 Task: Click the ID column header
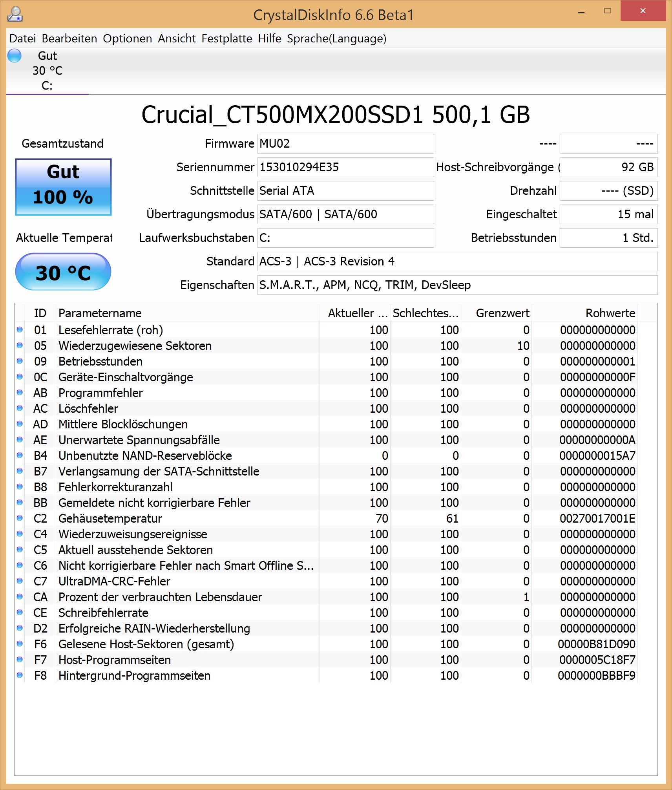[40, 313]
